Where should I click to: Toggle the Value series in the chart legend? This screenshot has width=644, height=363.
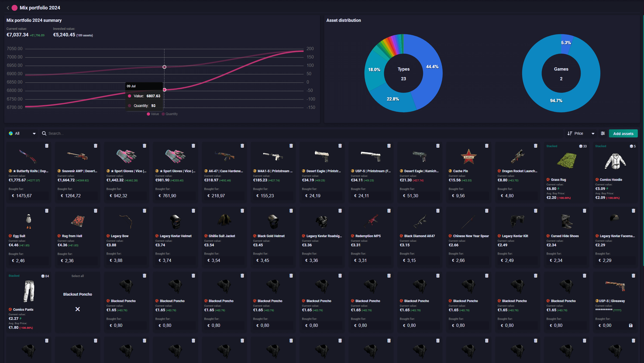tap(152, 114)
